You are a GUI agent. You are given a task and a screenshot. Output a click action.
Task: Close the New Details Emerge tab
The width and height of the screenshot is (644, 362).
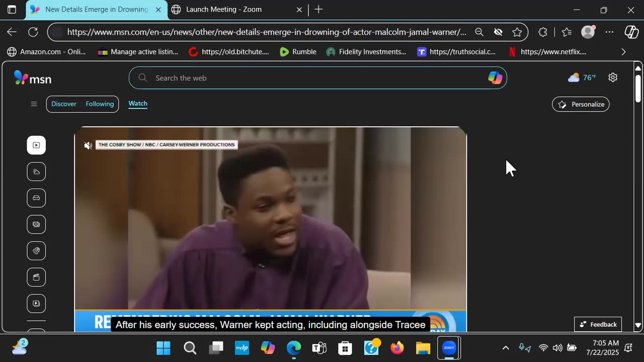click(x=158, y=10)
